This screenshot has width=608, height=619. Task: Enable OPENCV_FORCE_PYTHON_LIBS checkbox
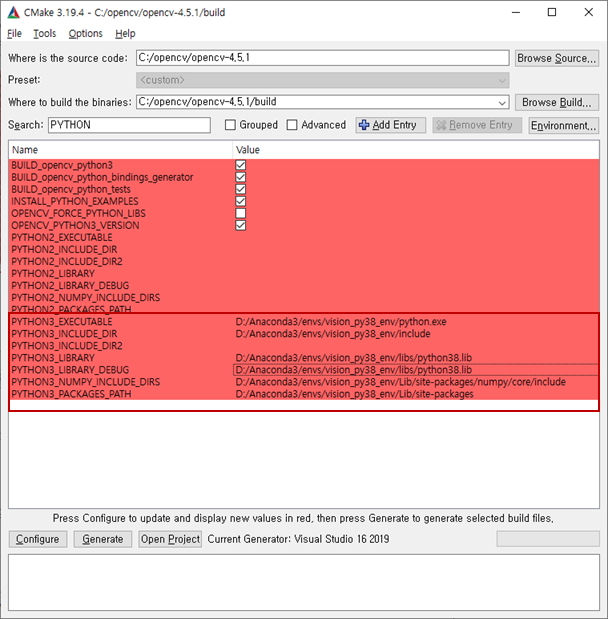(240, 213)
